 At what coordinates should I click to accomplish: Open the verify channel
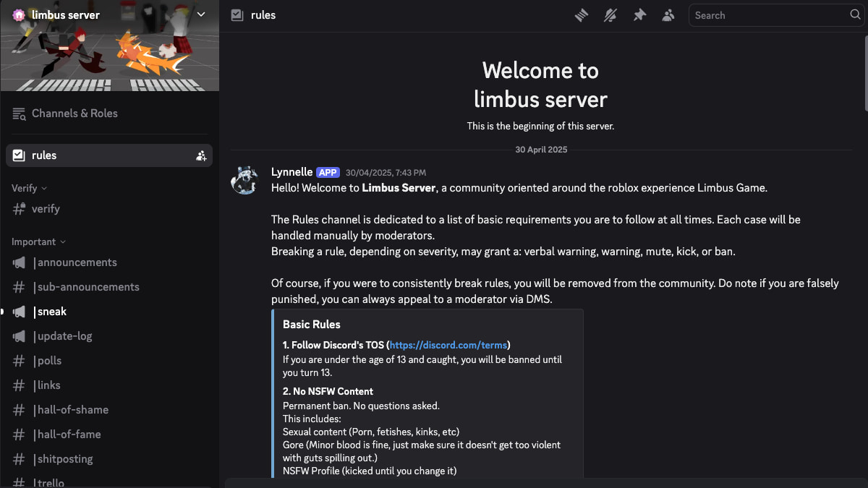(109, 209)
